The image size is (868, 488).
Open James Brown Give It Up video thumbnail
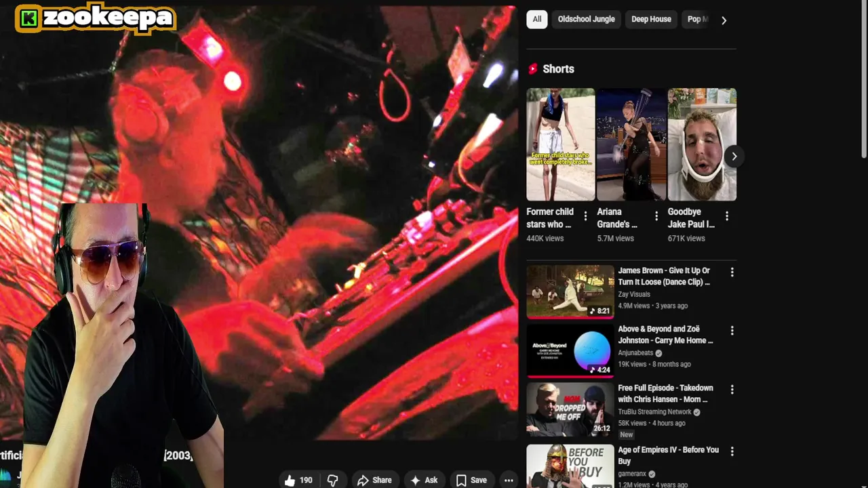[x=570, y=291]
